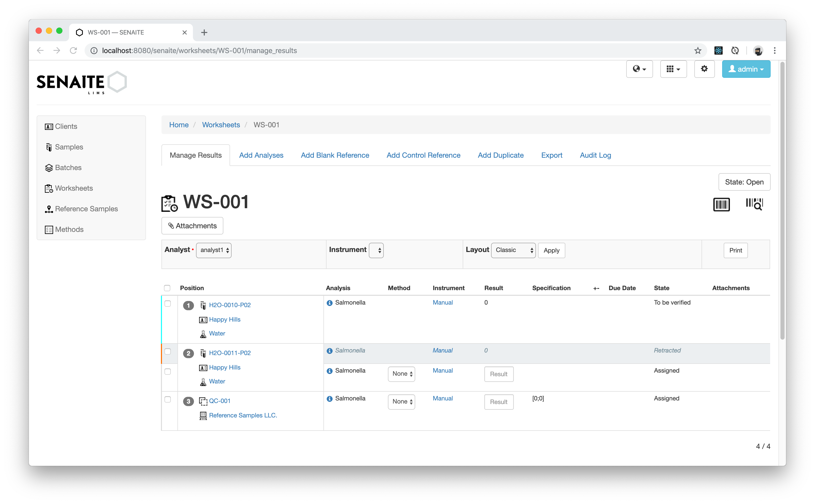815x504 pixels.
Task: Click the SENAITE LIMS logo
Action: click(82, 82)
